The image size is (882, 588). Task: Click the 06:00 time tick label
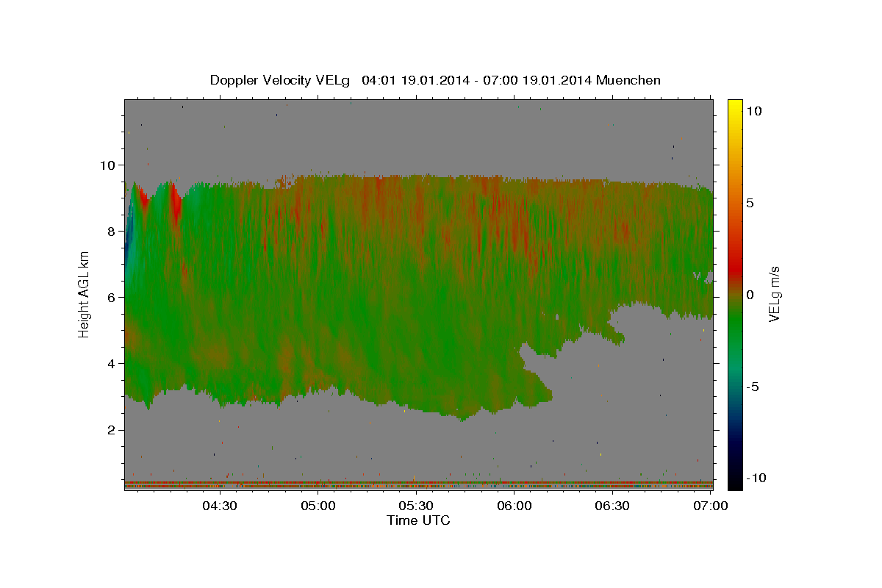514,506
